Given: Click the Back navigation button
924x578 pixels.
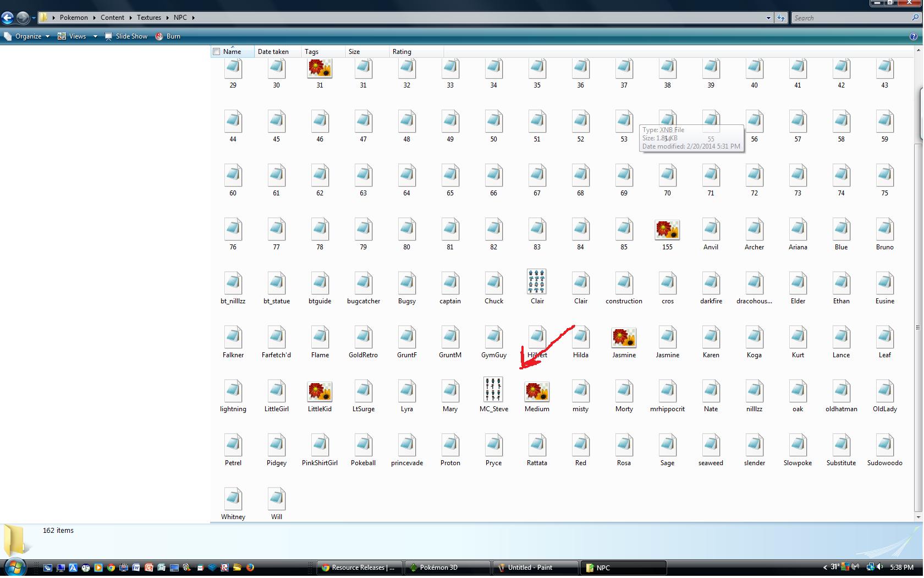Looking at the screenshot, I should tap(7, 18).
